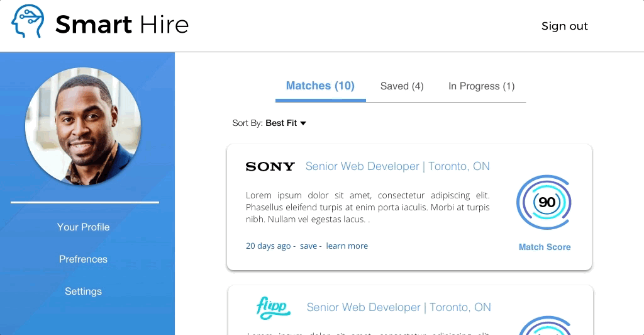
Task: Click learn more on Sony listing
Action: click(x=347, y=246)
